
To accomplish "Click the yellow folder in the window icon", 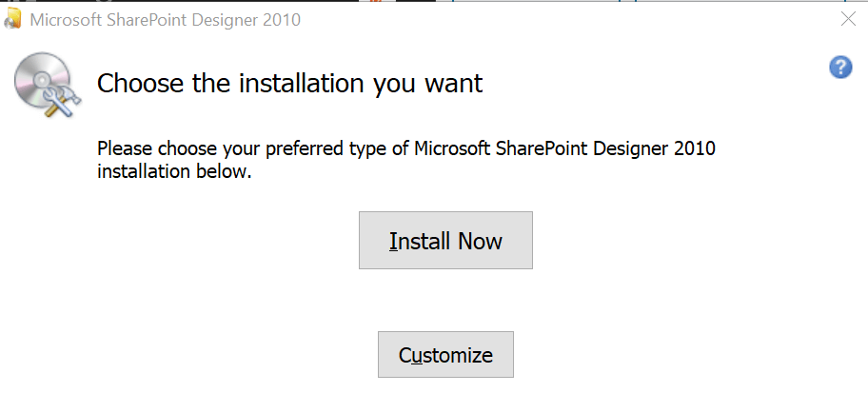I will click(14, 18).
